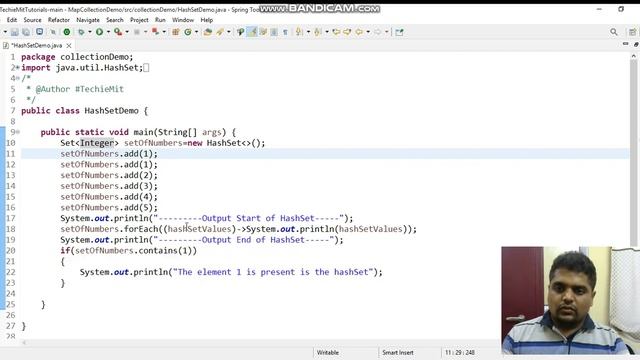Screen dimensions: 640x360
Task: Click the New Java Package icon
Action: coord(176,32)
